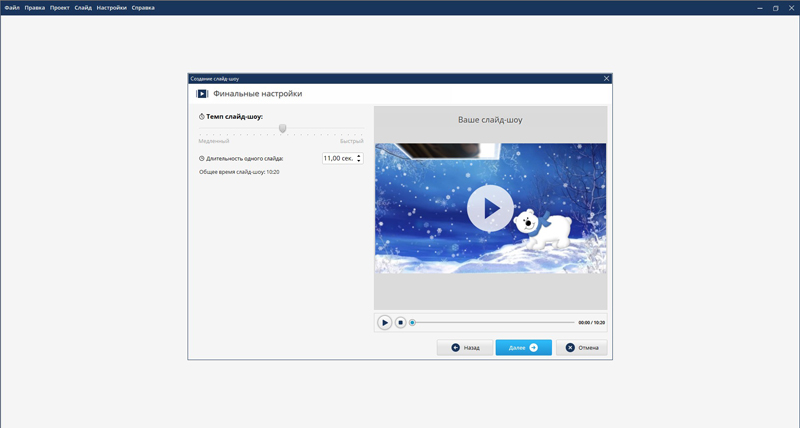Click the blue Далее button
800x428 pixels.
pos(523,348)
